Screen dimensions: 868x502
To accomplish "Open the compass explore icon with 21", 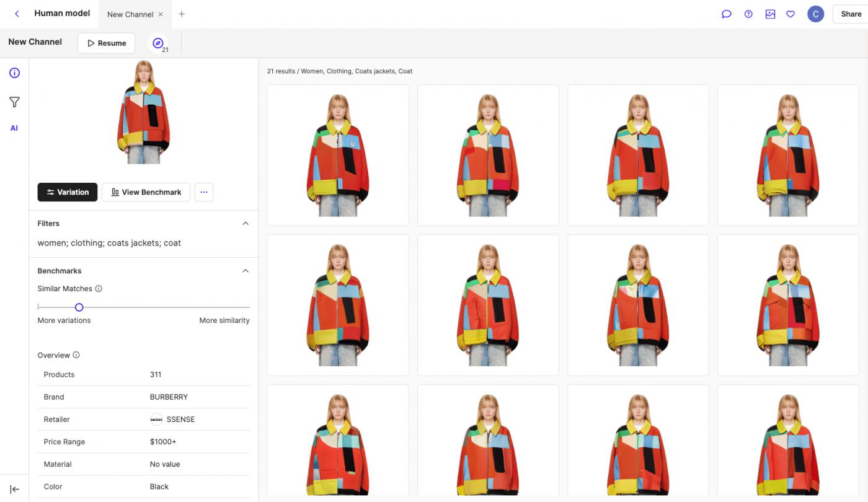I will tap(159, 43).
